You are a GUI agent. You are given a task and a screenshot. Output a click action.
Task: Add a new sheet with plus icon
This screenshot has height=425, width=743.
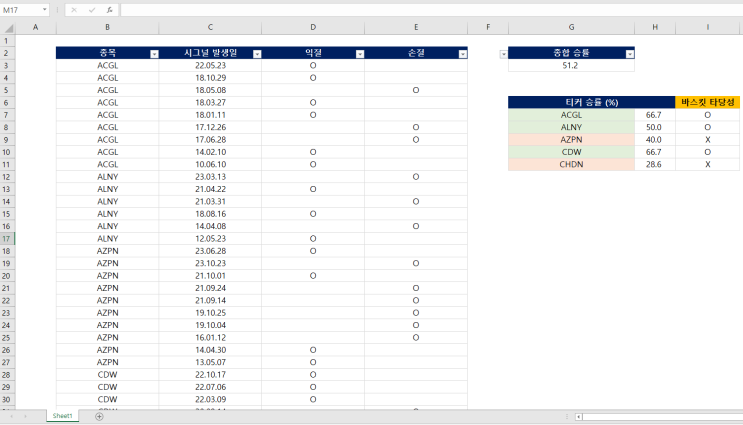coord(99,416)
